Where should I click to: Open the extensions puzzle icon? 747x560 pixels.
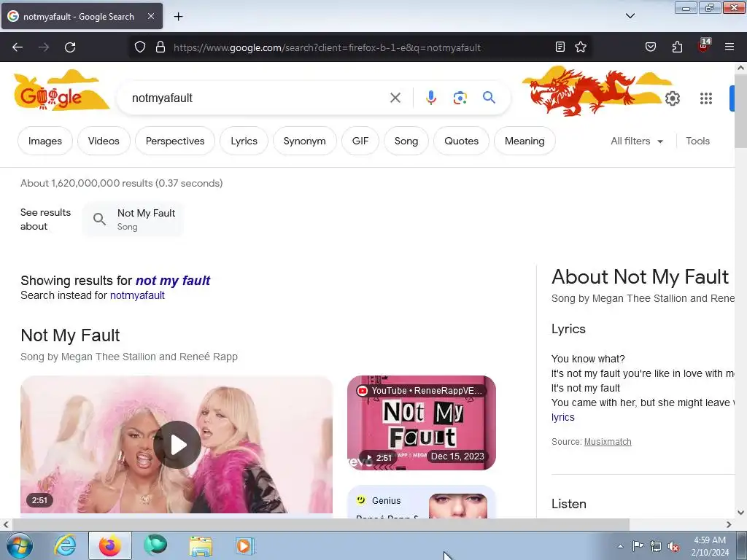[x=677, y=47]
